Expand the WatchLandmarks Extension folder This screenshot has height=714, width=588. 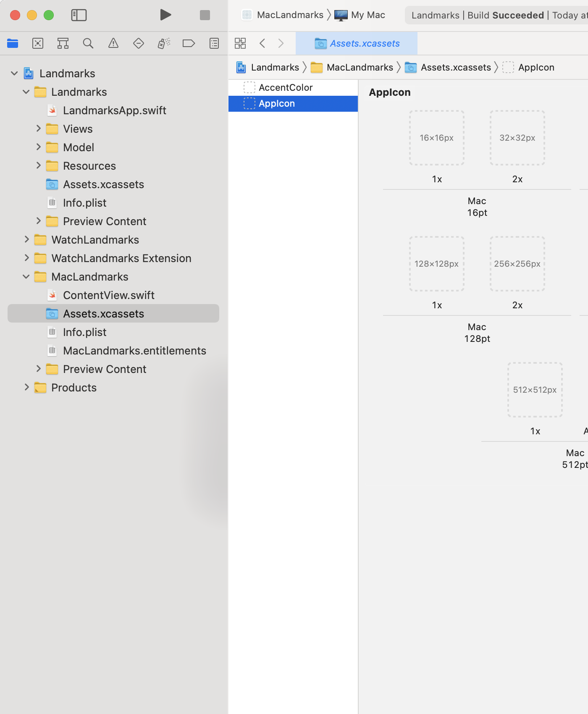pyautogui.click(x=27, y=258)
